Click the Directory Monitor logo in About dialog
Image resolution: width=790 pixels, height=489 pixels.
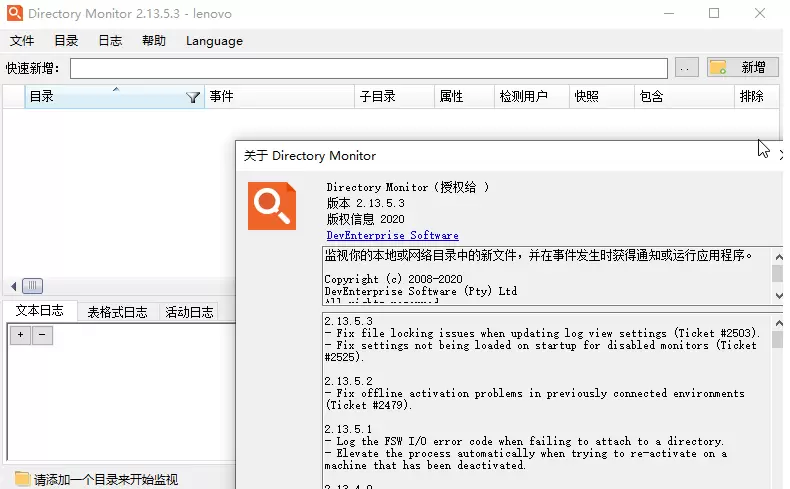[272, 206]
